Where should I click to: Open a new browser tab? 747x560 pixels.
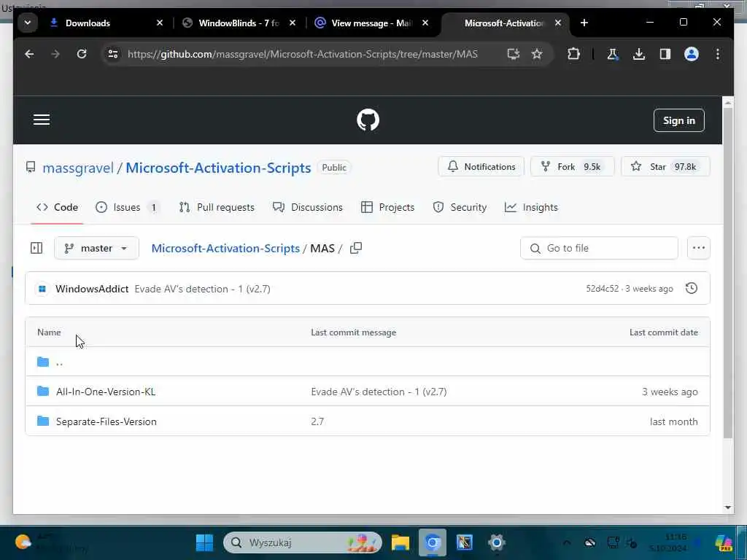584,23
